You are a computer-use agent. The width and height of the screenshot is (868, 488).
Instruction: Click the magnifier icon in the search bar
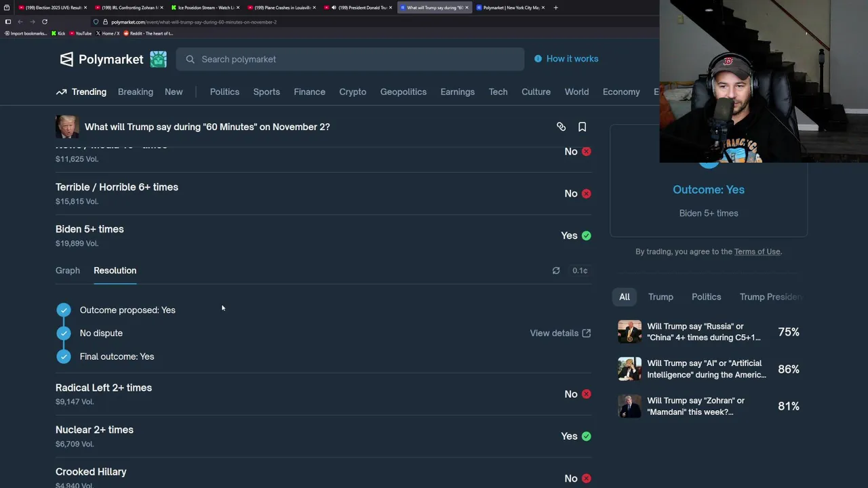[x=191, y=59]
